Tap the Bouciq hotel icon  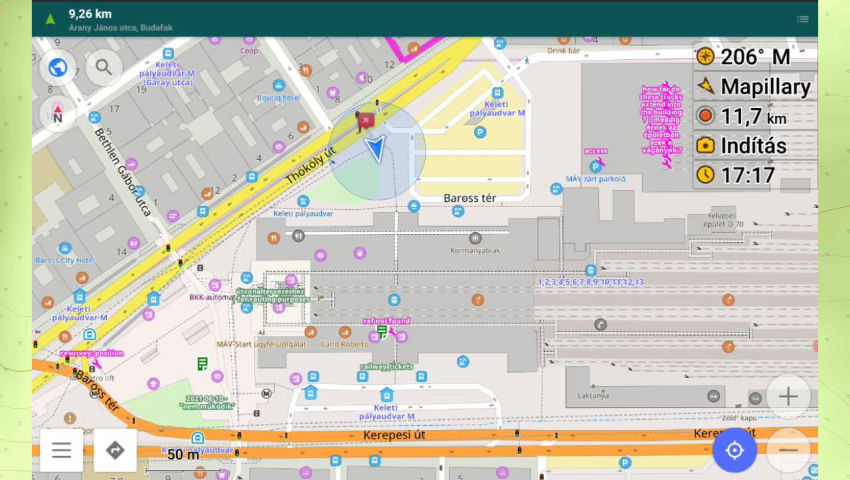[279, 86]
